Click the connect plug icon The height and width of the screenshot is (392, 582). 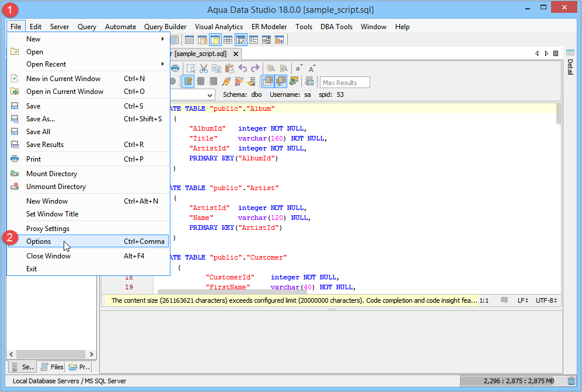[x=226, y=82]
